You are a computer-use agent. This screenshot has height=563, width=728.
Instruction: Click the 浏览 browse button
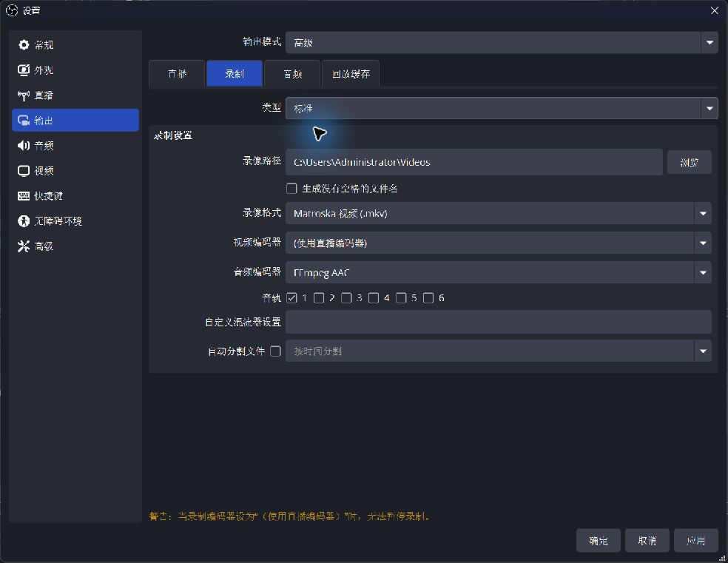click(x=689, y=163)
